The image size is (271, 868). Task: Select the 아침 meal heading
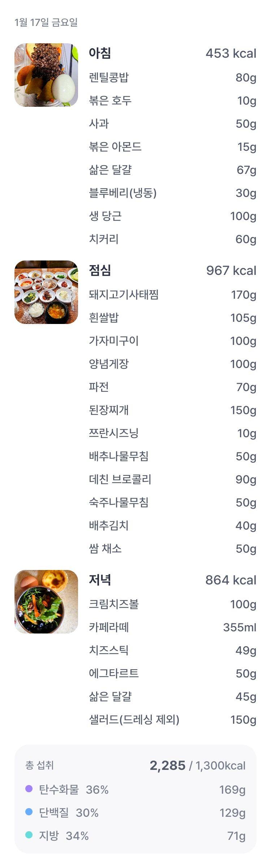(x=100, y=53)
